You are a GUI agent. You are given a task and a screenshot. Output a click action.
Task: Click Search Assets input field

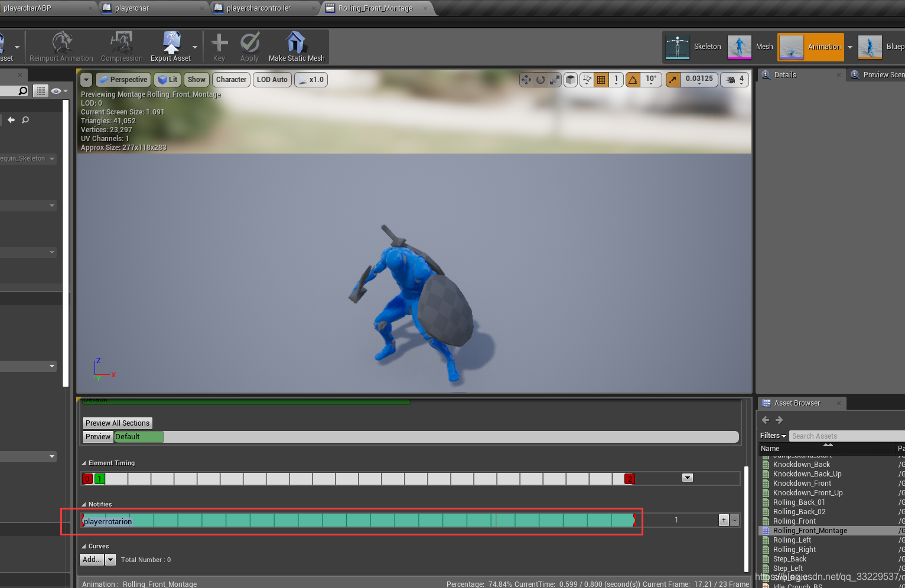pos(847,436)
